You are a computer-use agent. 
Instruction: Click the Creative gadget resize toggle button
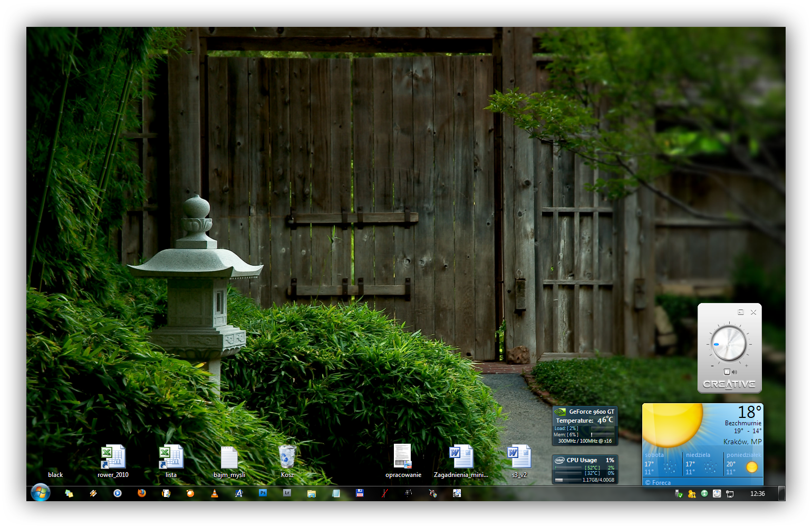740,312
